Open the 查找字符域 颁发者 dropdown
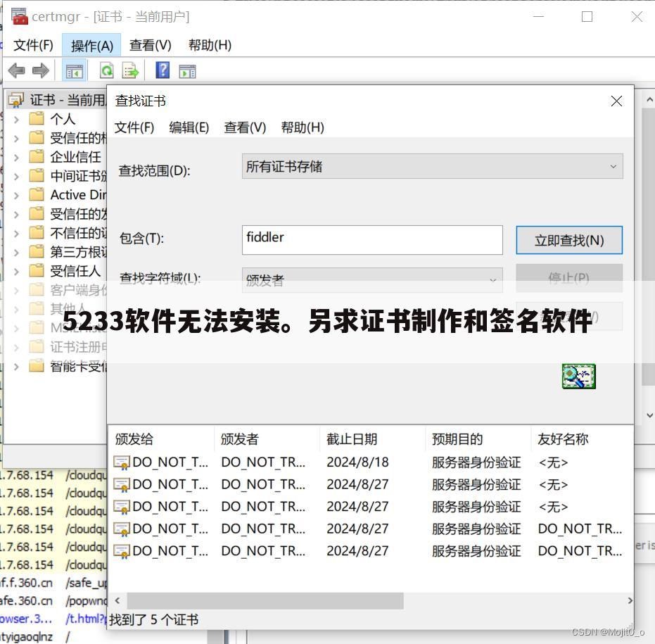Viewport: 655px width, 644px height. [x=372, y=279]
